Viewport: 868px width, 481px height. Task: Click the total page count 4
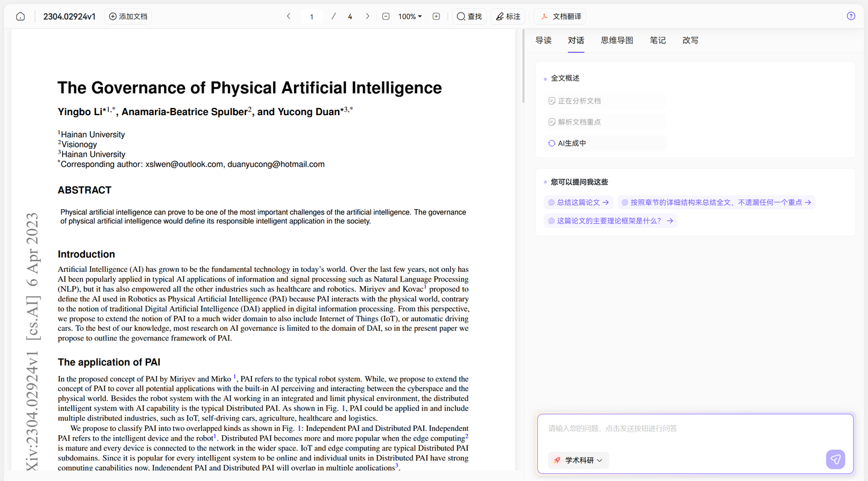pos(350,16)
